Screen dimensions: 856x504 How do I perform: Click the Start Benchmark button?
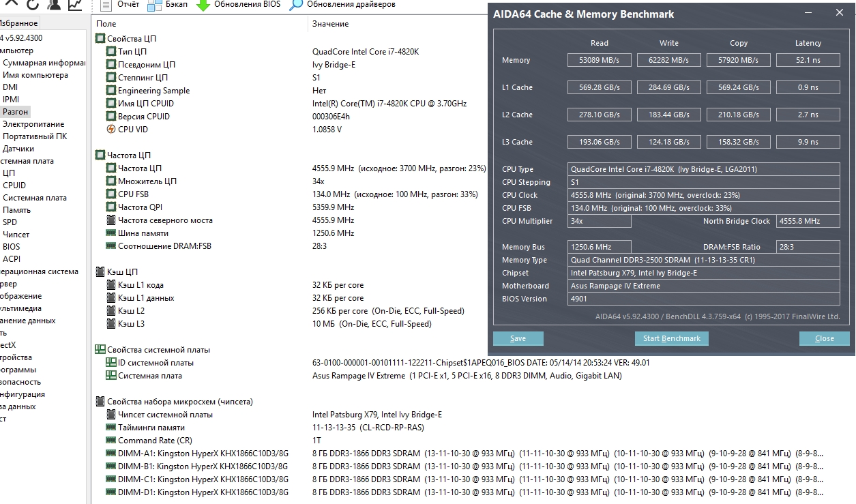[x=672, y=338]
